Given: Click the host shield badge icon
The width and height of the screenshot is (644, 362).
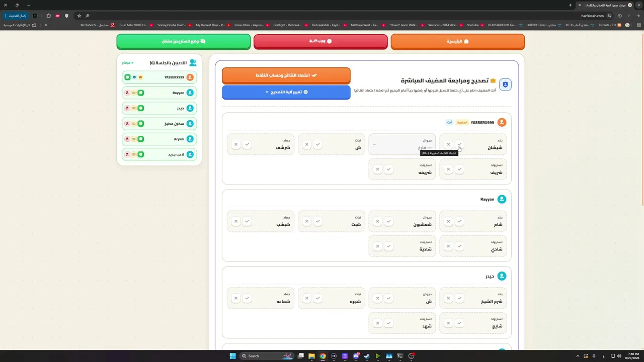Looking at the screenshot, I should point(505,84).
